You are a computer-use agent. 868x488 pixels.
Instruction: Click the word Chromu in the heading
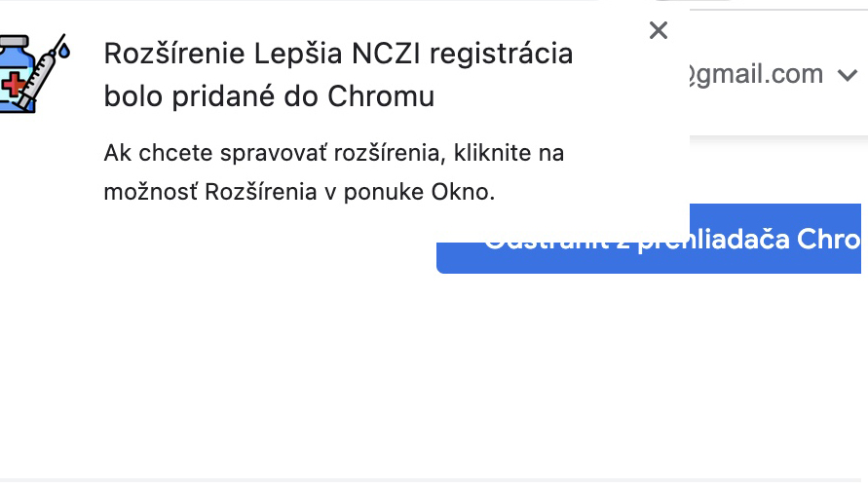click(381, 96)
